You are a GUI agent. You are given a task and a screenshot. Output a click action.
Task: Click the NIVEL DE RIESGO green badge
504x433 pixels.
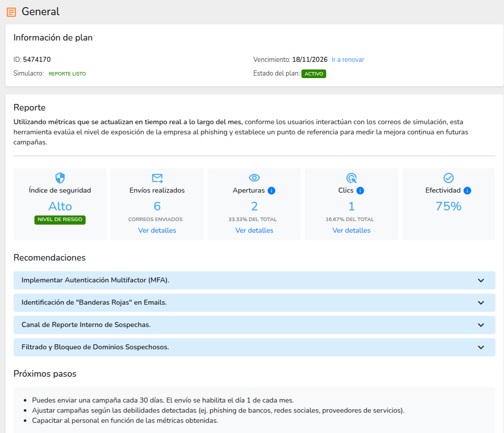60,220
